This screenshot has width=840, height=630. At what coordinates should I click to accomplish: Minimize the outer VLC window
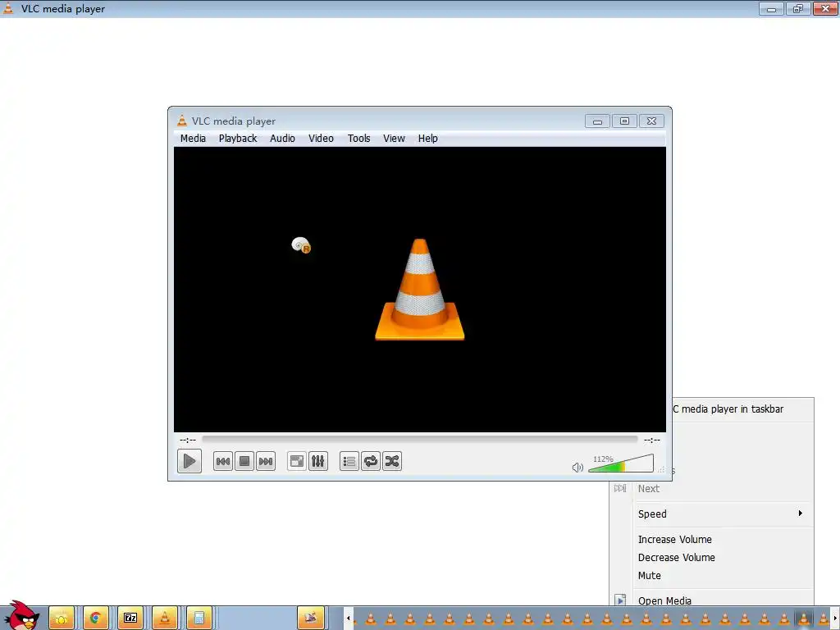pos(771,8)
